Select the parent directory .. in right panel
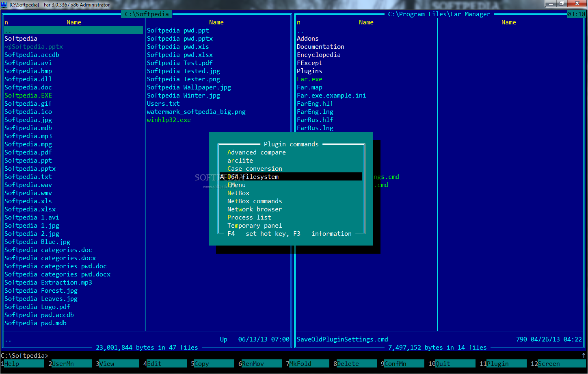 point(300,30)
